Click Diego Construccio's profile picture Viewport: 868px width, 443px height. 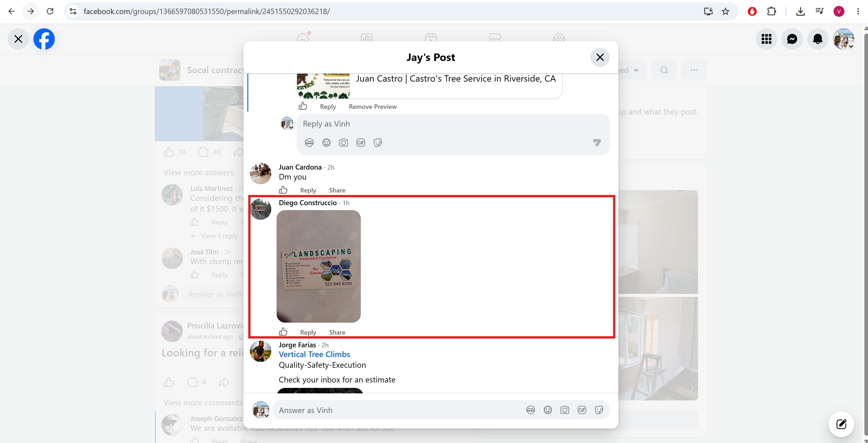tap(261, 209)
